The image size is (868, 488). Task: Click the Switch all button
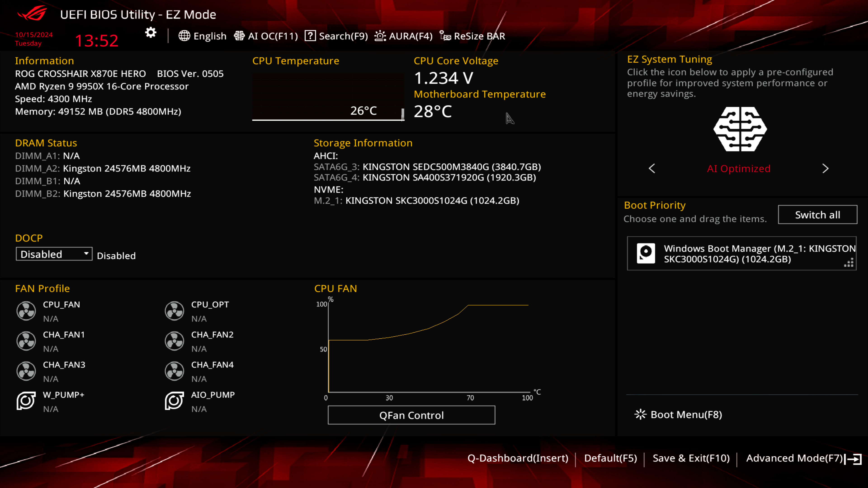pyautogui.click(x=817, y=215)
